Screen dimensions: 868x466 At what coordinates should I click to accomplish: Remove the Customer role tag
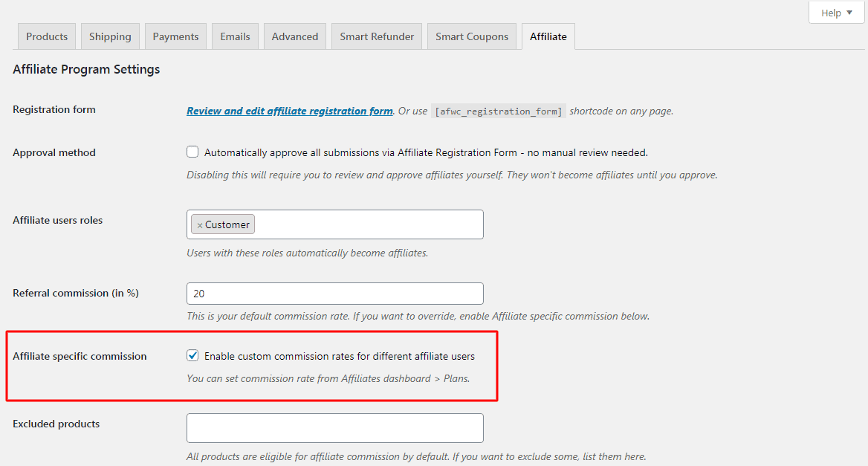[x=200, y=225]
